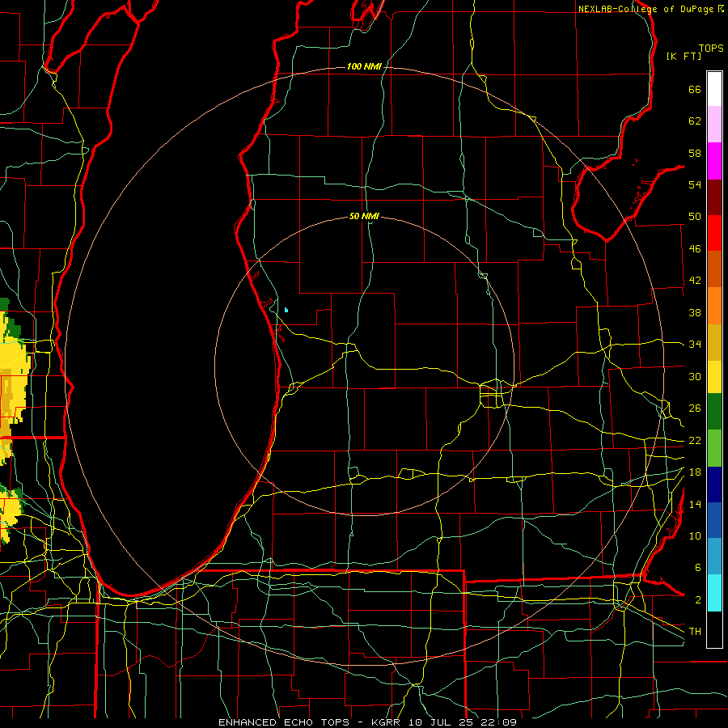This screenshot has width=728, height=728.
Task: Select the magenta legend swatch
Action: tap(714, 161)
